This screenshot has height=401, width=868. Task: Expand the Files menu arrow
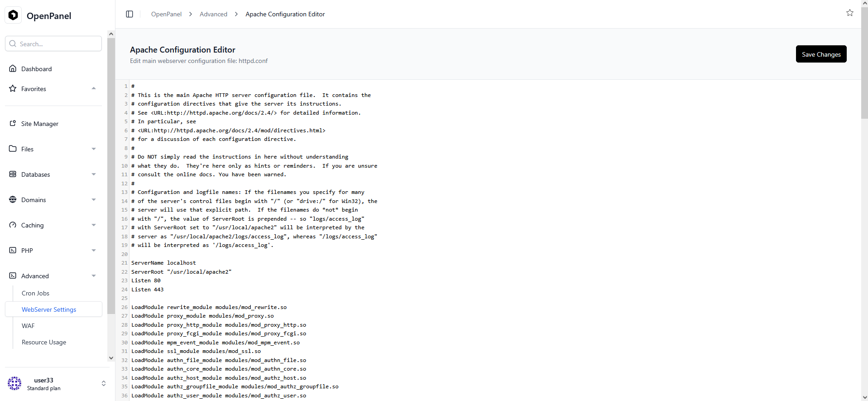point(94,149)
